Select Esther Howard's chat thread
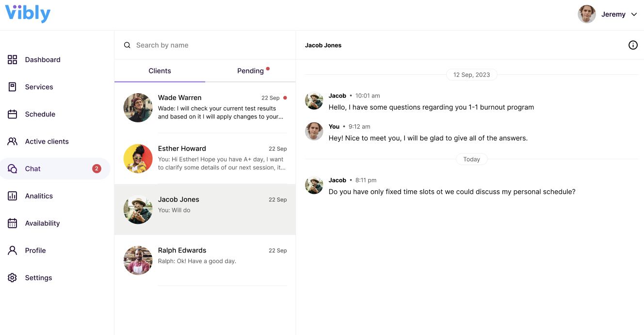Screen dimensions: 644x335 tap(205, 158)
